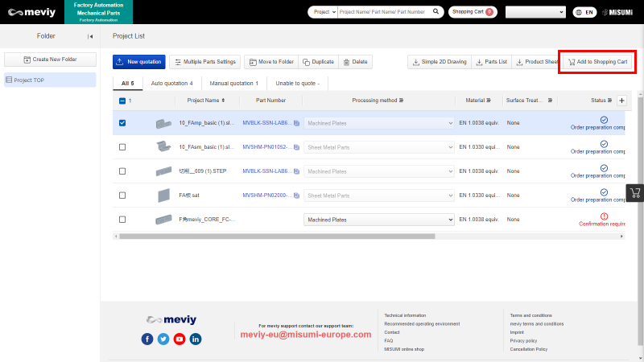Click Parts List download button
Image resolution: width=644 pixels, height=362 pixels.
pyautogui.click(x=492, y=62)
